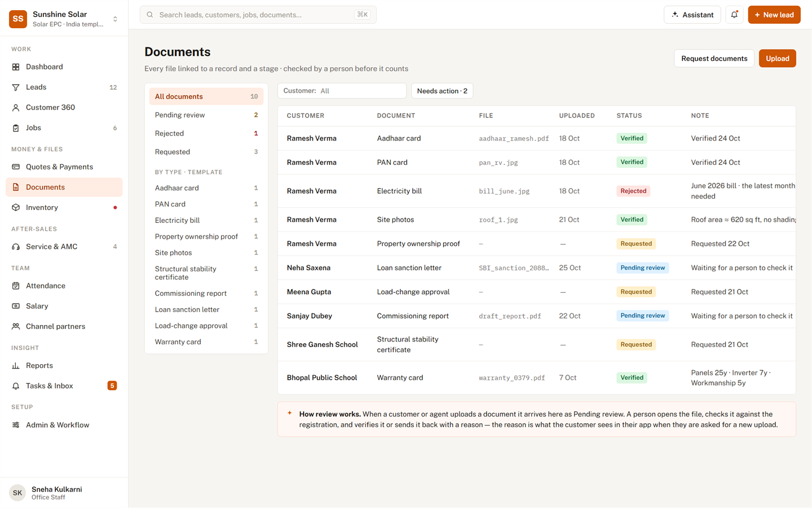The image size is (812, 508).
Task: Open the Salary icon
Action: point(16,306)
